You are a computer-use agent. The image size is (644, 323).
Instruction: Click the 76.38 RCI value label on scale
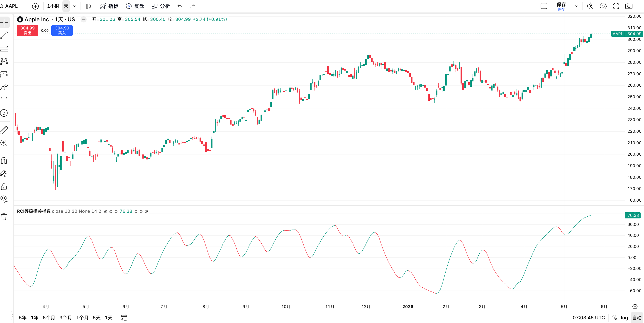[633, 215]
